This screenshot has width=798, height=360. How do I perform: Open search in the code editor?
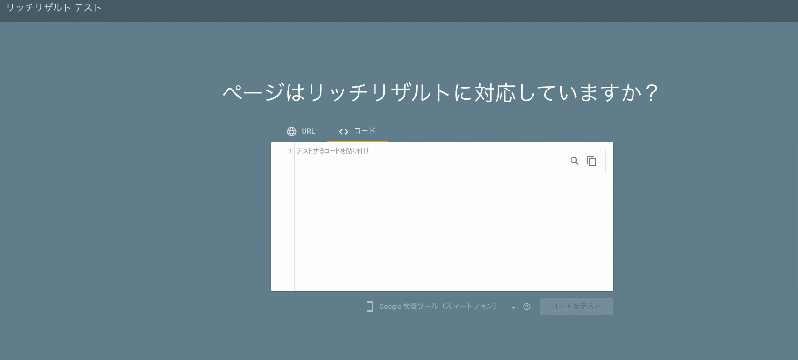tap(575, 161)
